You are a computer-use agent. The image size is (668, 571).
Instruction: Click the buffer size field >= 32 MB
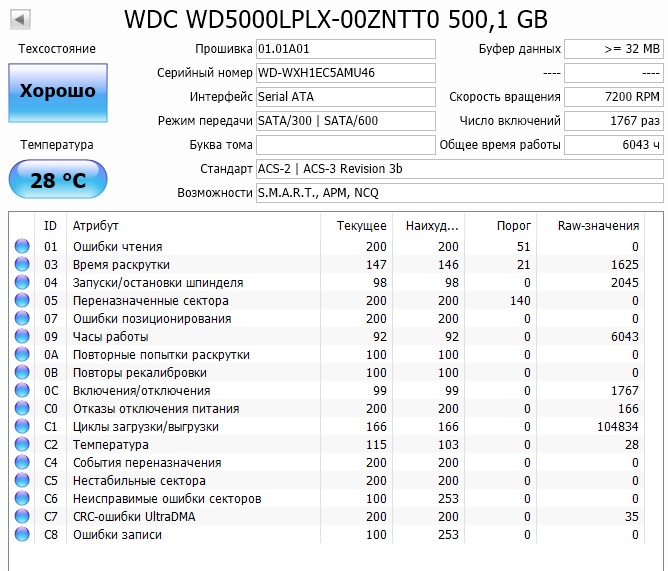pos(614,49)
